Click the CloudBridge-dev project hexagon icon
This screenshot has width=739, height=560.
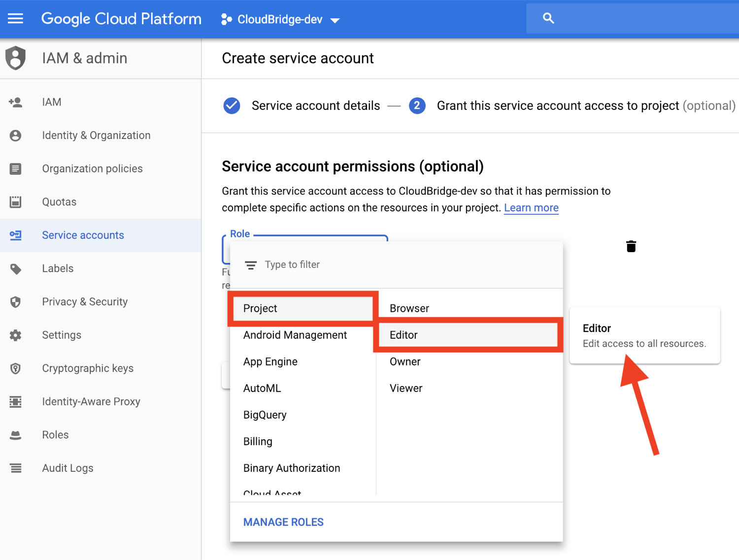226,19
